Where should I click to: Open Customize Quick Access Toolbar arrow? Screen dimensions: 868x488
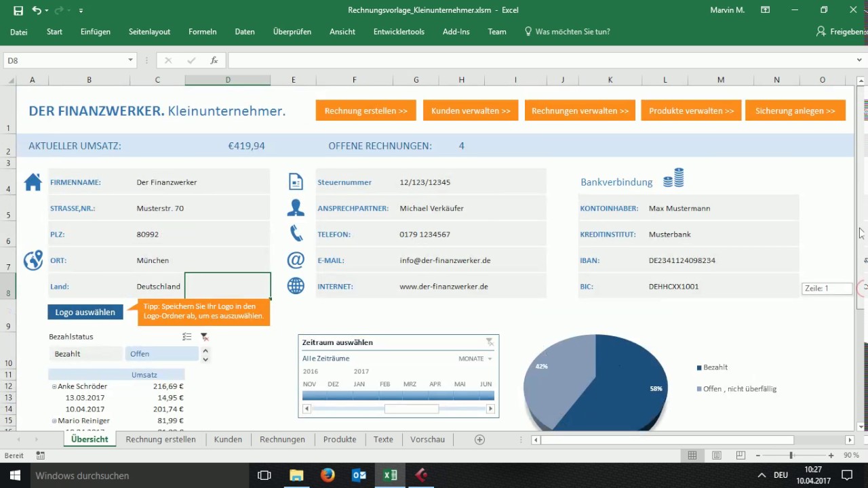click(x=81, y=11)
